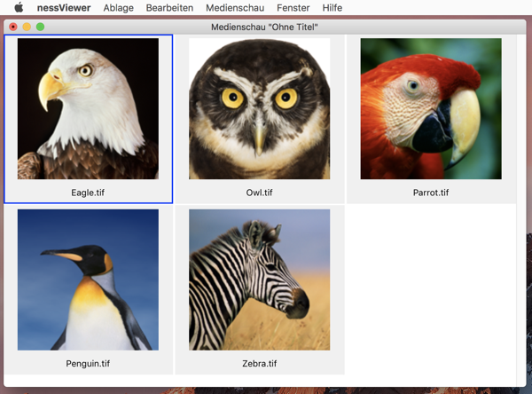Viewport: 532px width, 394px height.
Task: Open the Ablage menu
Action: tap(119, 8)
